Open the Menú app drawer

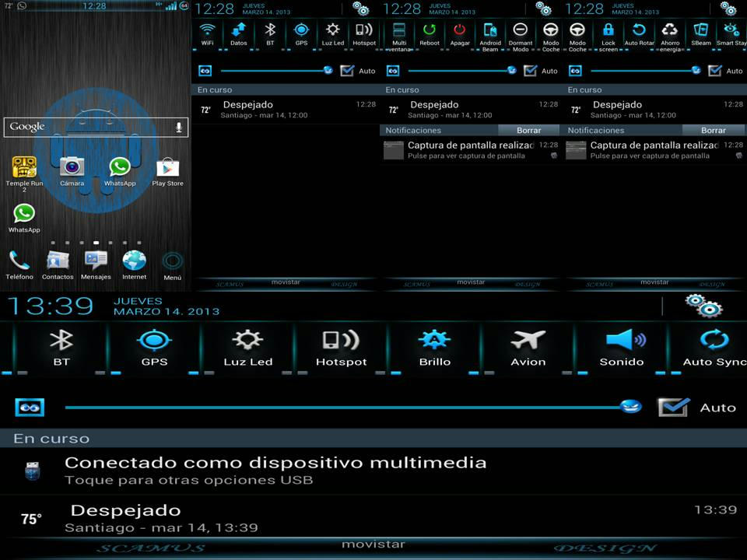(x=173, y=262)
